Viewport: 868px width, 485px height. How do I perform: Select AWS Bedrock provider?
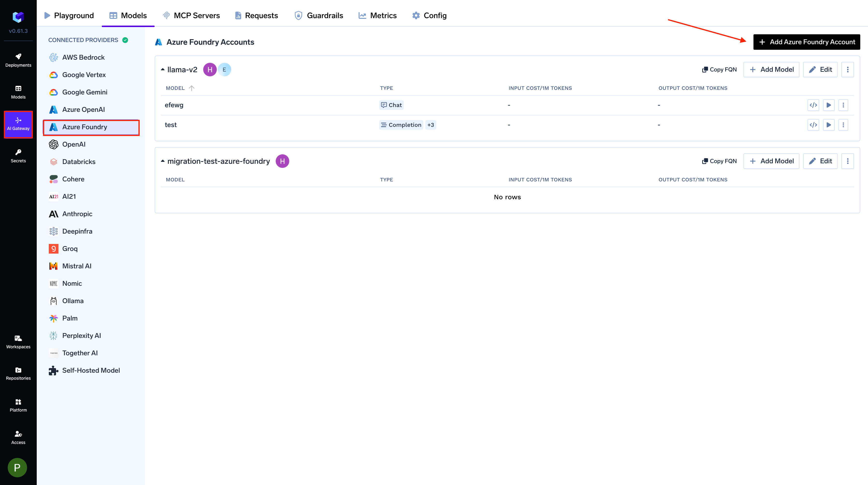[x=91, y=57]
